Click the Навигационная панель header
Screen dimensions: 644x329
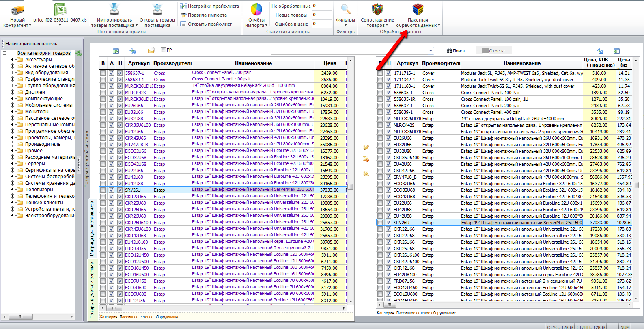coord(31,44)
